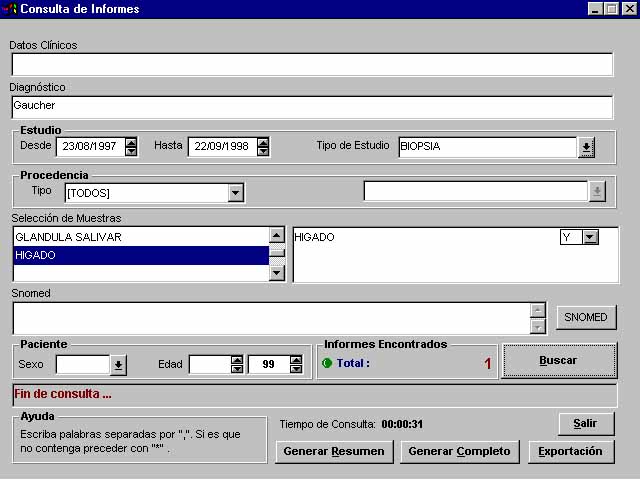Click the Buscar button
The width and height of the screenshot is (640, 480).
click(558, 360)
